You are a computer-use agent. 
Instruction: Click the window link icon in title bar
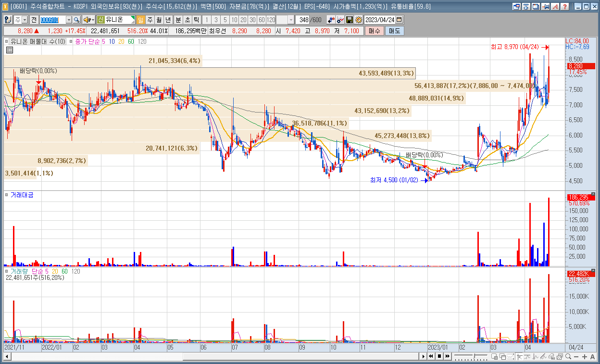coord(516,7)
